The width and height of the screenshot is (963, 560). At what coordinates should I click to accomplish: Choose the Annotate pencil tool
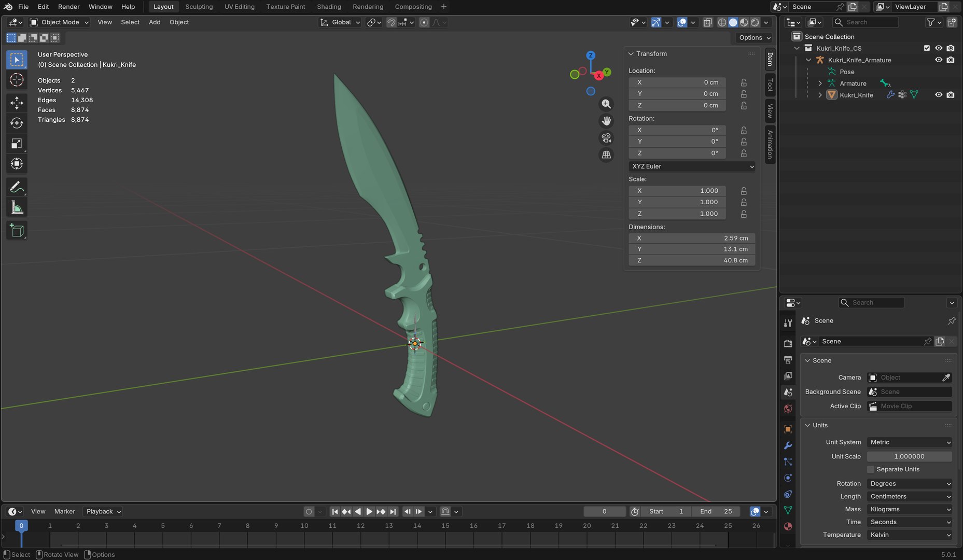[17, 187]
